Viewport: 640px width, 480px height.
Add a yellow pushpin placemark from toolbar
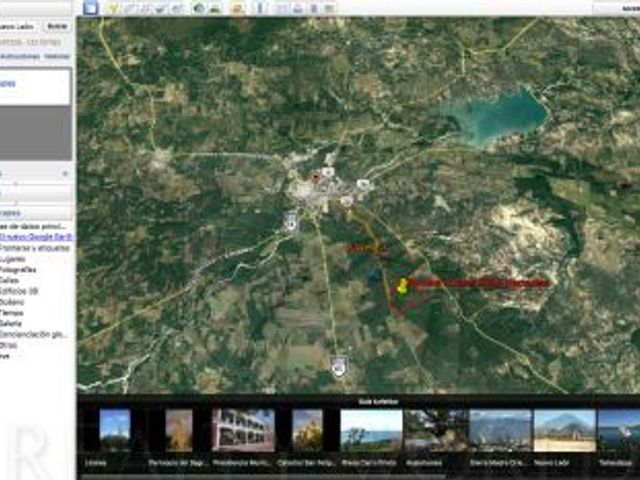(x=113, y=8)
